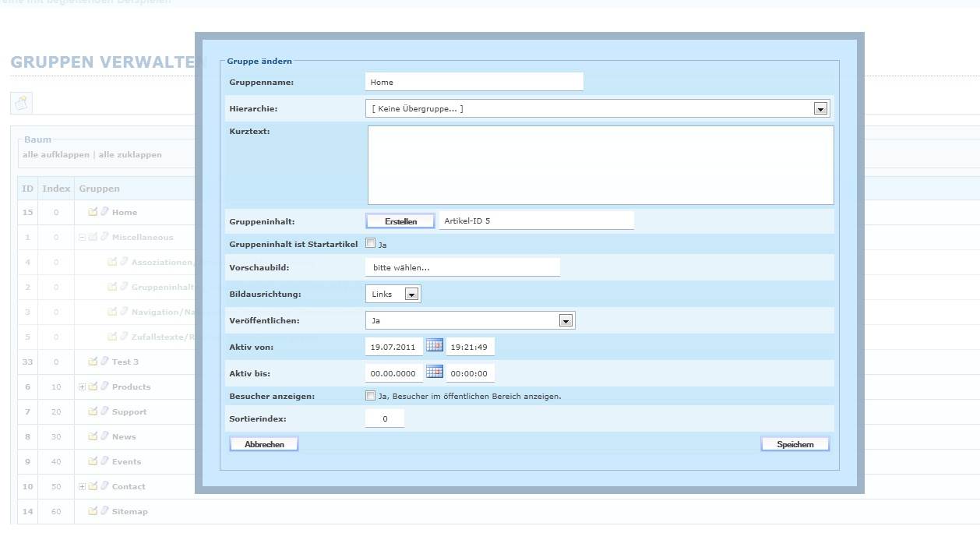This screenshot has width=980, height=547.
Task: Open the Hierarchie dropdown
Action: tap(820, 109)
